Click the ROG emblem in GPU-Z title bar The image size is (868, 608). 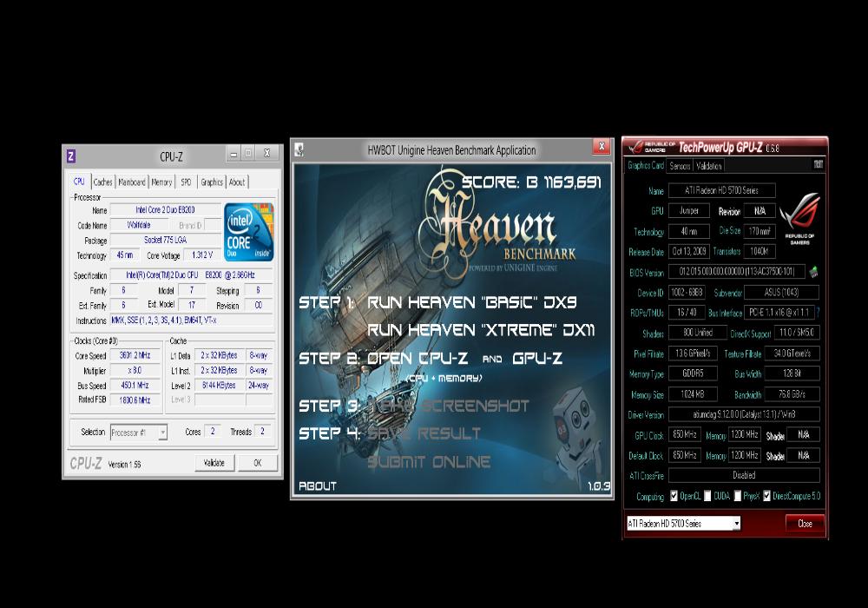coord(636,147)
